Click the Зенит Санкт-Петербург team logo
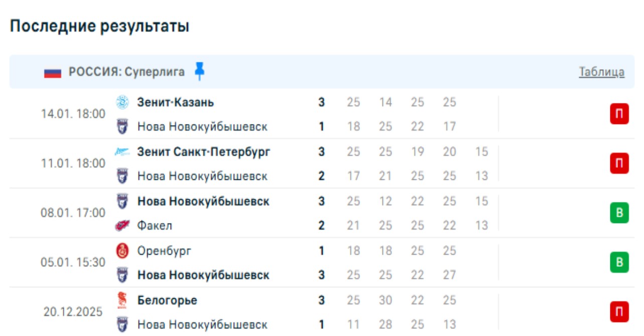The width and height of the screenshot is (644, 336). (122, 152)
